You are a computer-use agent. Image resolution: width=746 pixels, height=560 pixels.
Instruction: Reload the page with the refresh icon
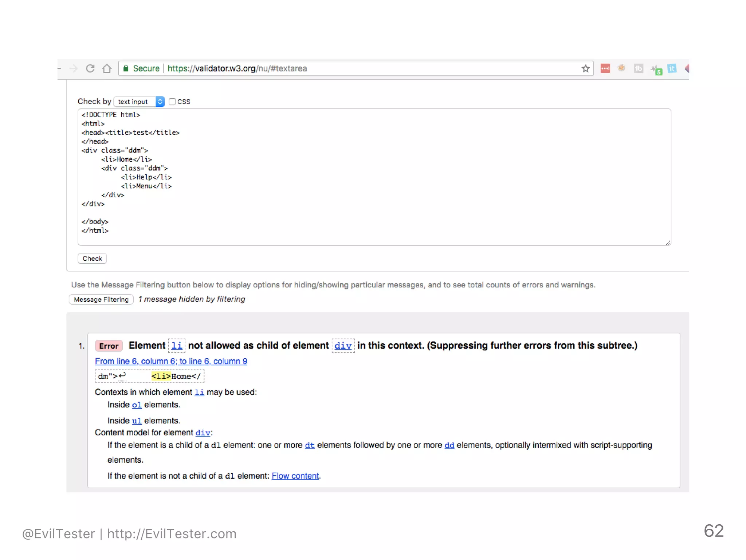[90, 68]
